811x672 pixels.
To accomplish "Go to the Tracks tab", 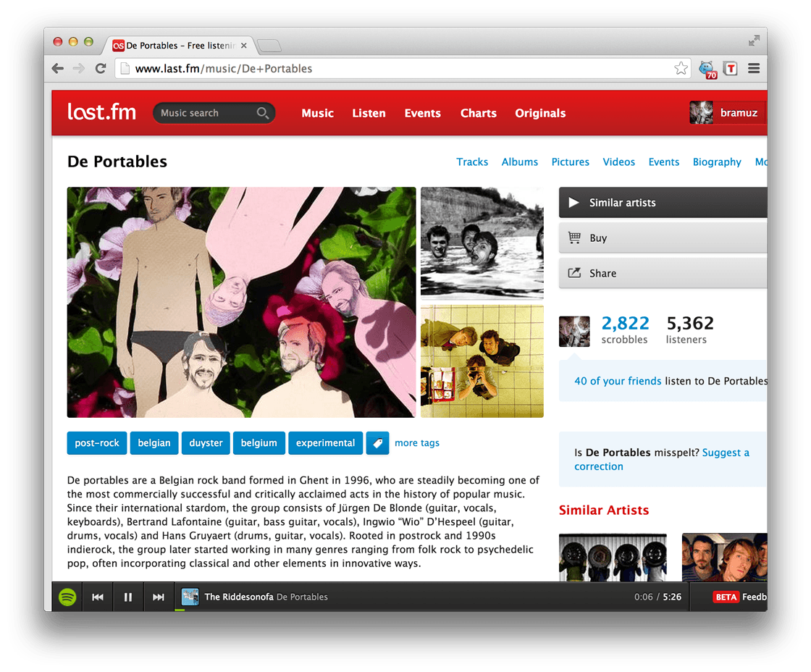I will [472, 162].
